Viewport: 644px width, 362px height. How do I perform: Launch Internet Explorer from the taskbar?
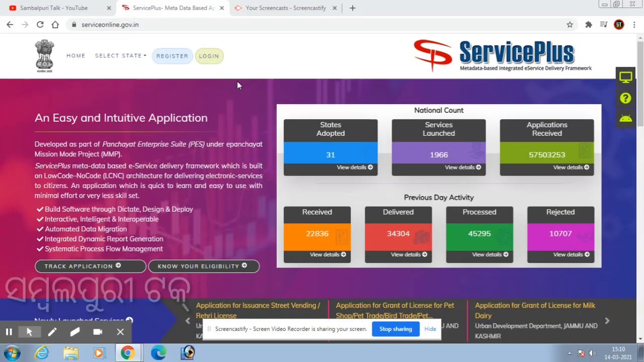pos(42,353)
